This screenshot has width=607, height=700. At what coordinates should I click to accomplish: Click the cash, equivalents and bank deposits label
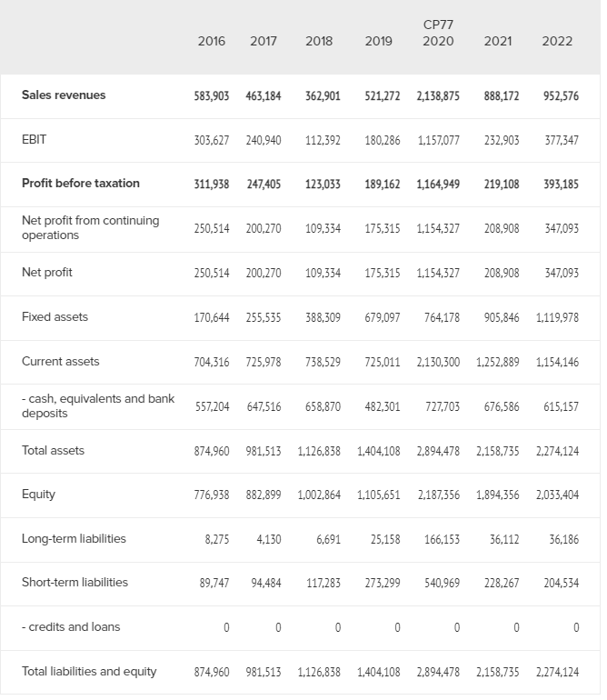[98, 405]
